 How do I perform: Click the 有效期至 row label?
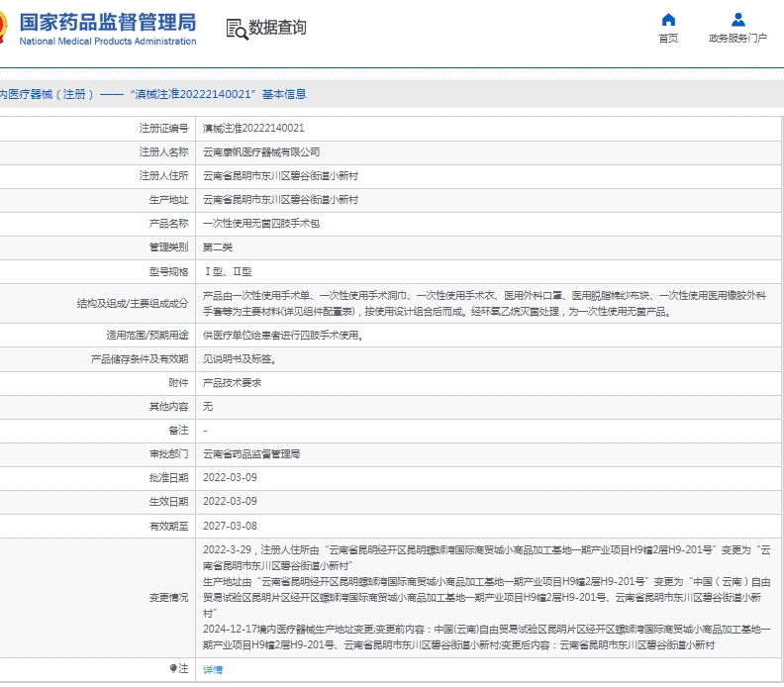[168, 526]
